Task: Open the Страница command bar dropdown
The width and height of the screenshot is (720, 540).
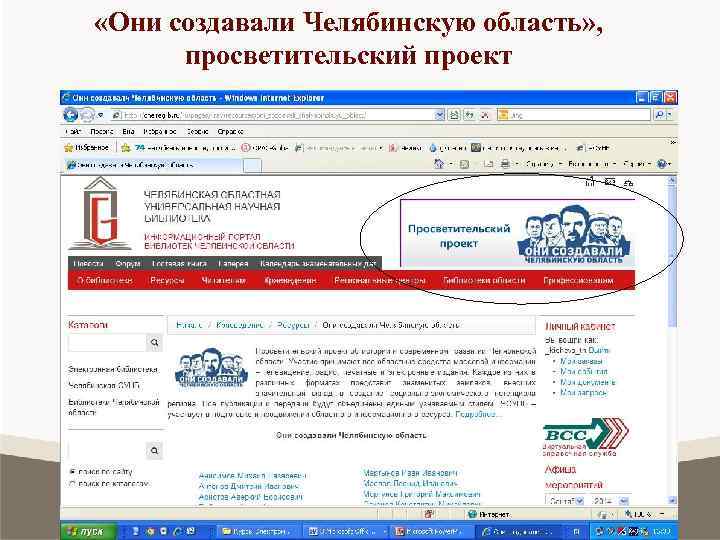Action: (544, 163)
